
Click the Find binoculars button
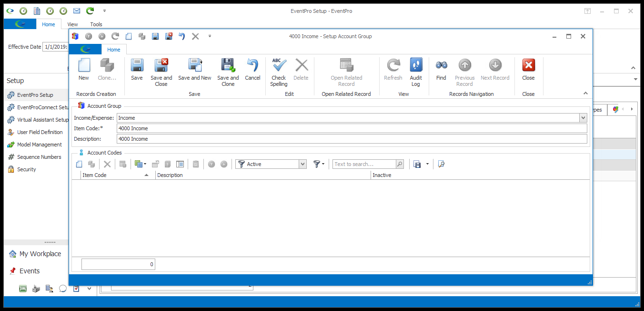(441, 70)
